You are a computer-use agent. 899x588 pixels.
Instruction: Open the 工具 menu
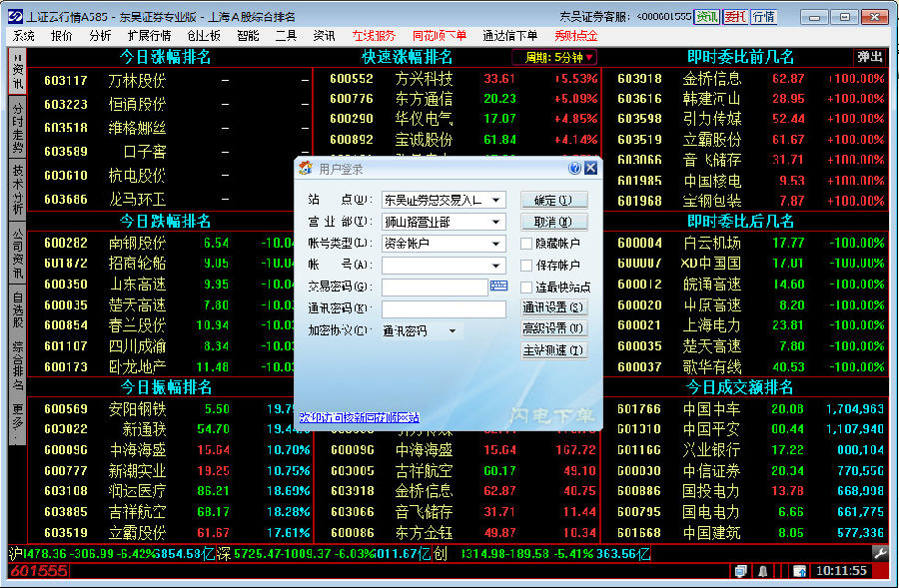click(286, 36)
